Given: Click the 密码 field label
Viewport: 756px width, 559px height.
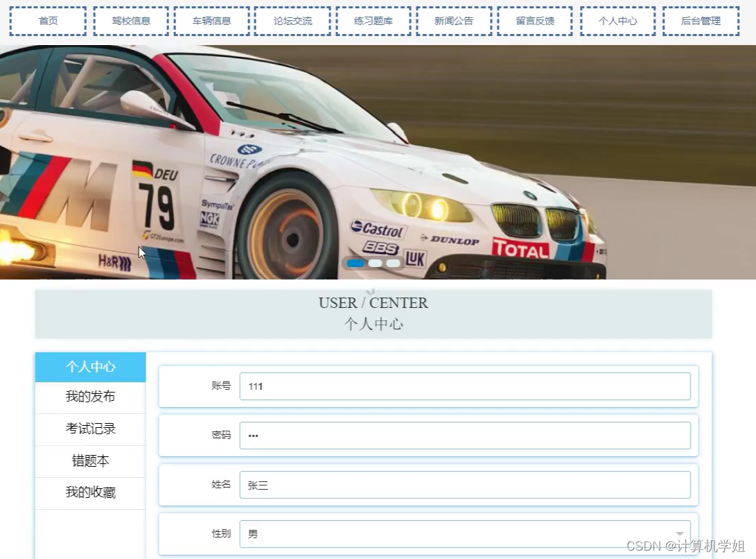Looking at the screenshot, I should pyautogui.click(x=221, y=435).
